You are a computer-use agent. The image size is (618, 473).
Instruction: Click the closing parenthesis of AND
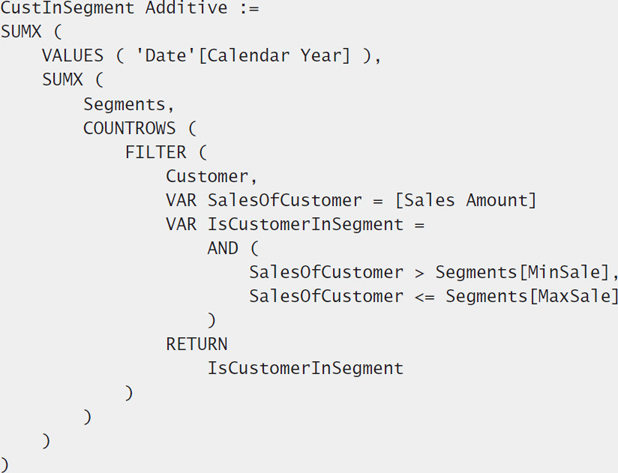212,320
